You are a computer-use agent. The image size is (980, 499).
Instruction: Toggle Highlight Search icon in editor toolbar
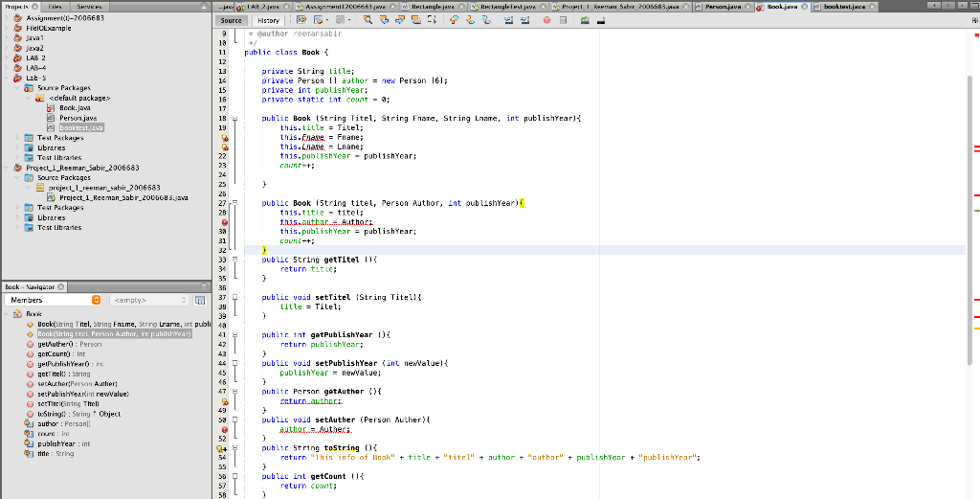pos(415,20)
